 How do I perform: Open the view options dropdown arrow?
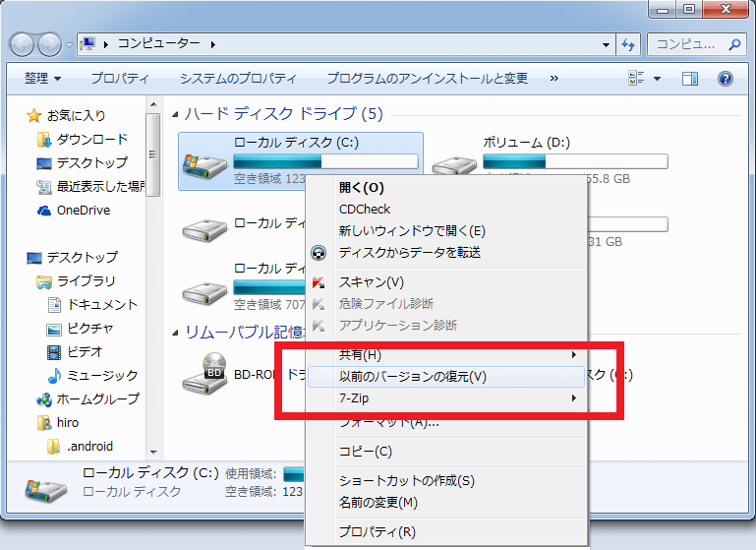coord(657,78)
